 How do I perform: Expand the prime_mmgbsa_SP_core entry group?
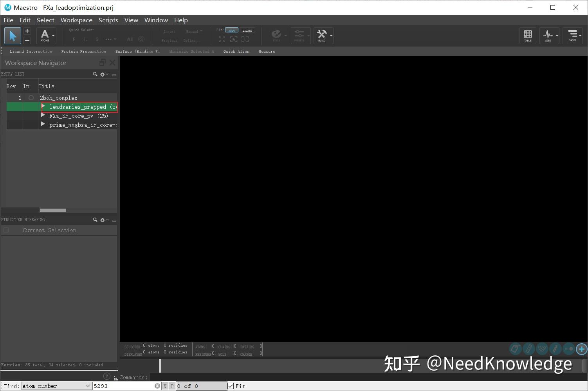[43, 124]
